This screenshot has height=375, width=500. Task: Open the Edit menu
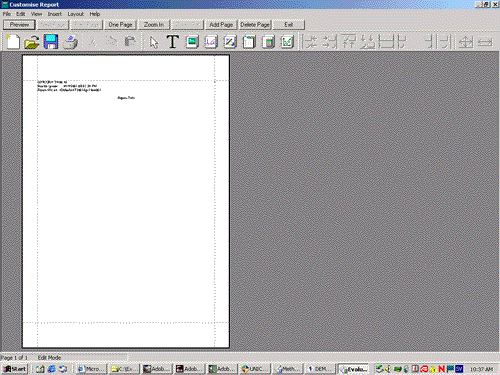[21, 14]
